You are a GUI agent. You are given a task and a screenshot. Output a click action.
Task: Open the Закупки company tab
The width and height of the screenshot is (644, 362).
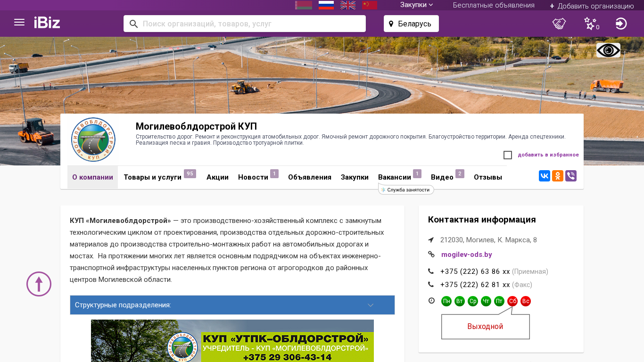point(355,177)
